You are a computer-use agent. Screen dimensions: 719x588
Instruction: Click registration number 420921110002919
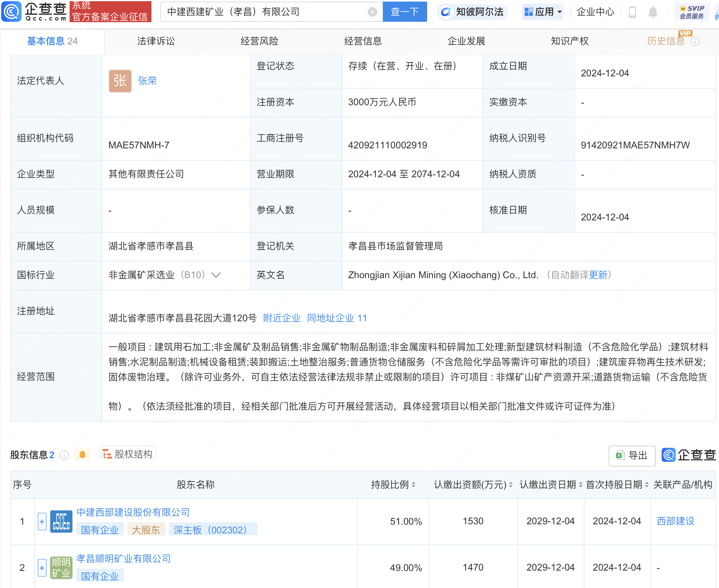[388, 145]
